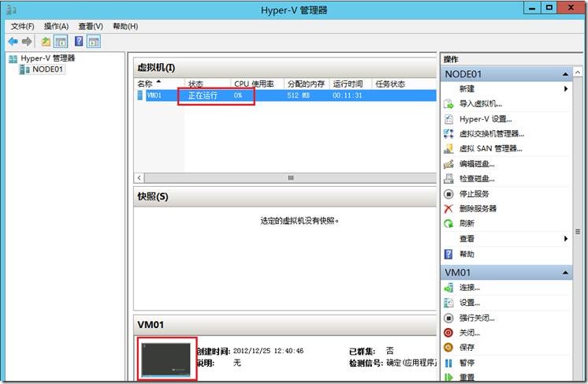Expand 查看 submenu arrow in actions
The height and width of the screenshot is (384, 588).
tap(565, 238)
